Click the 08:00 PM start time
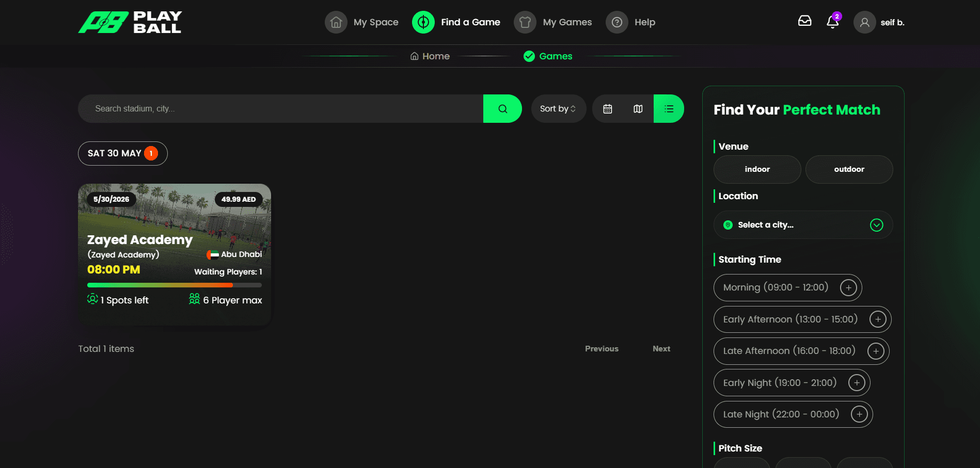Image resolution: width=980 pixels, height=468 pixels. [x=114, y=269]
